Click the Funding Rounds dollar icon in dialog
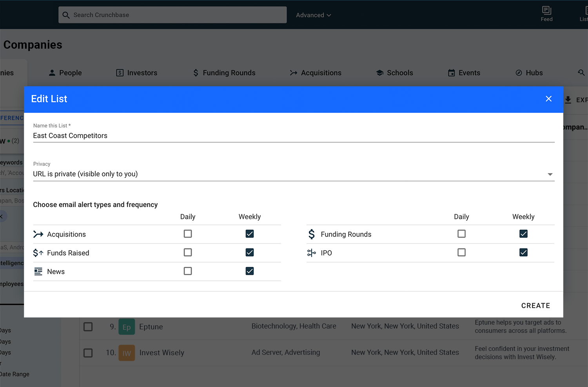The width and height of the screenshot is (588, 387). click(312, 234)
